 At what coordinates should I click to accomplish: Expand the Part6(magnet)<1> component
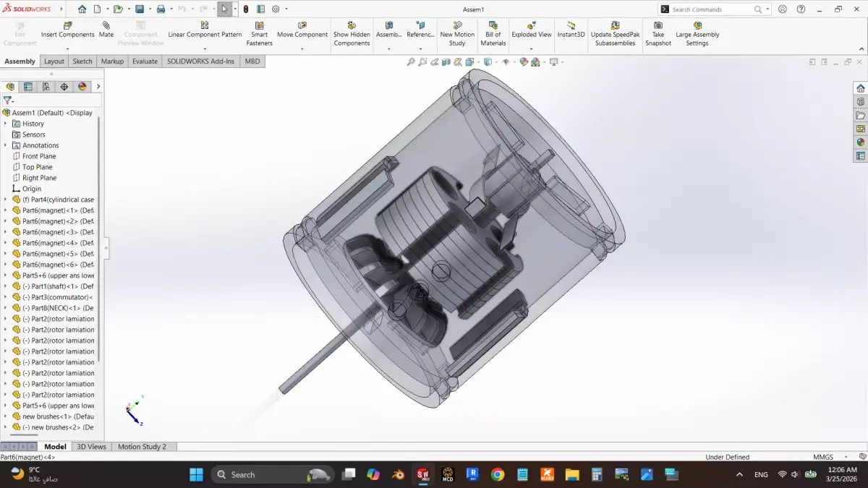point(5,210)
